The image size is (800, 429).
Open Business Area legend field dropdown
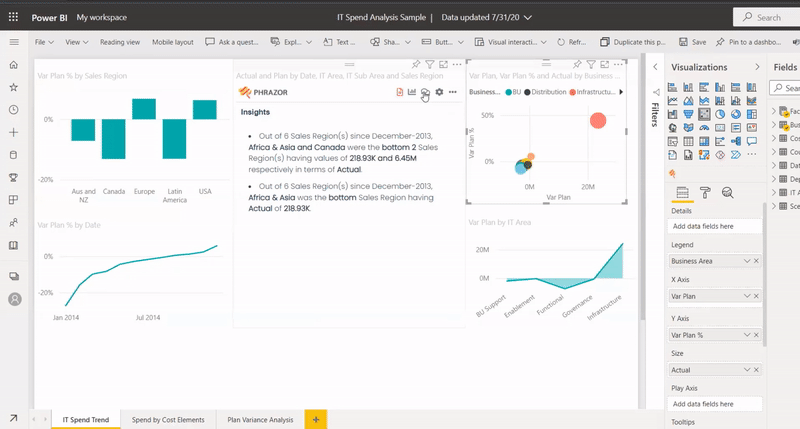(746, 261)
